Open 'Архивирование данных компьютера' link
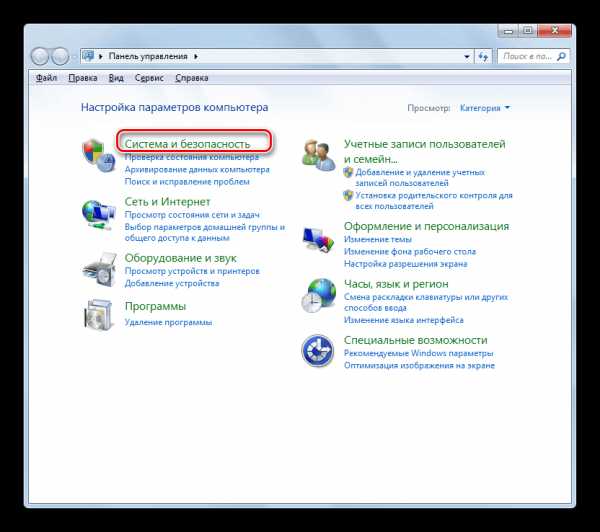Image resolution: width=600 pixels, height=532 pixels. (x=197, y=170)
